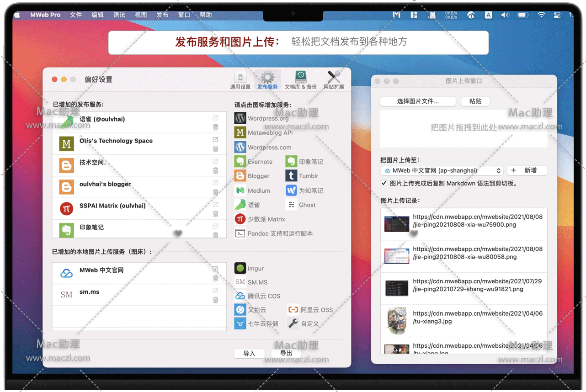586x392 pixels.
Task: Select the jie-ping20210808-xia-wu75900.png upload thumbnail
Action: click(397, 224)
